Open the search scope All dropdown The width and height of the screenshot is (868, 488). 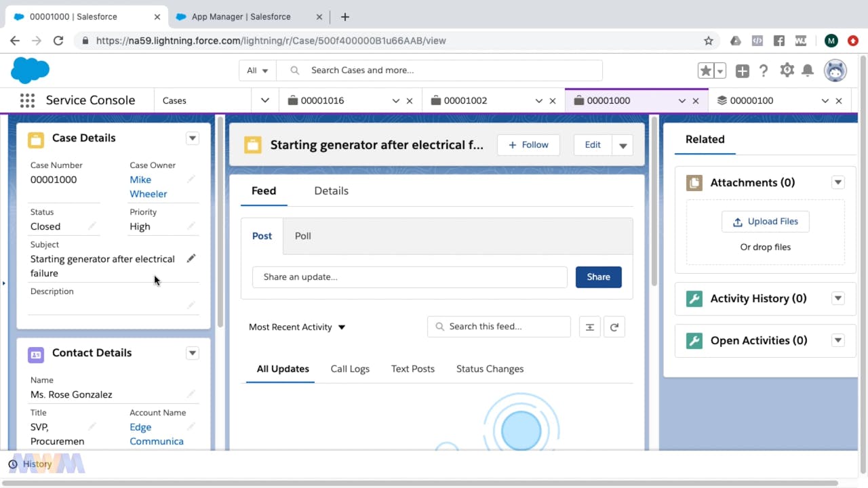(x=258, y=70)
